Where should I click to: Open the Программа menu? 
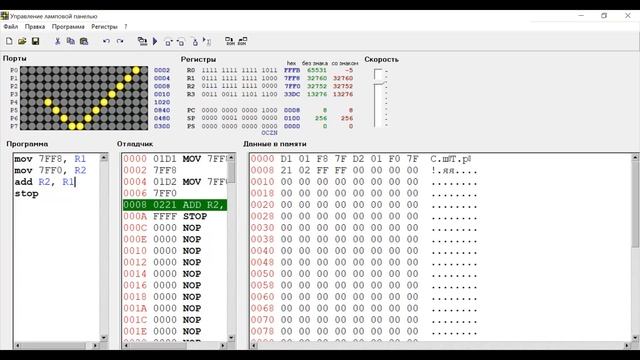click(x=68, y=27)
